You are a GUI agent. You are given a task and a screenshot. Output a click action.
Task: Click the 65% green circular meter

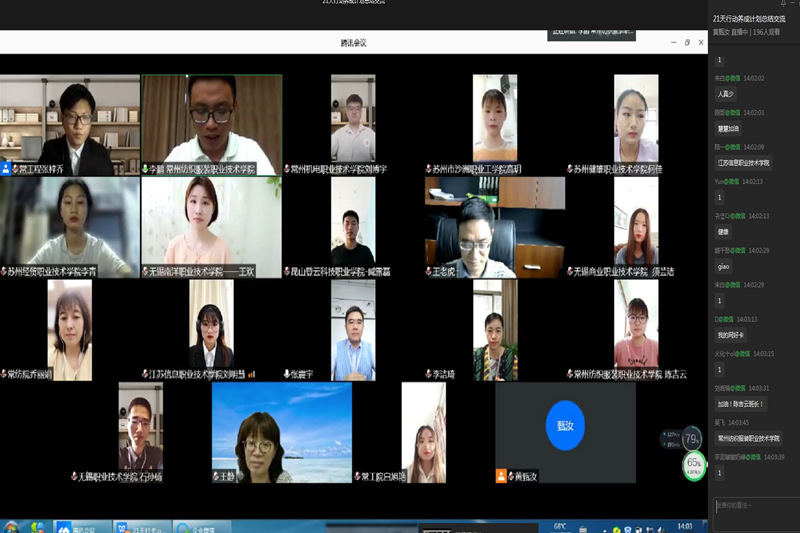point(694,465)
